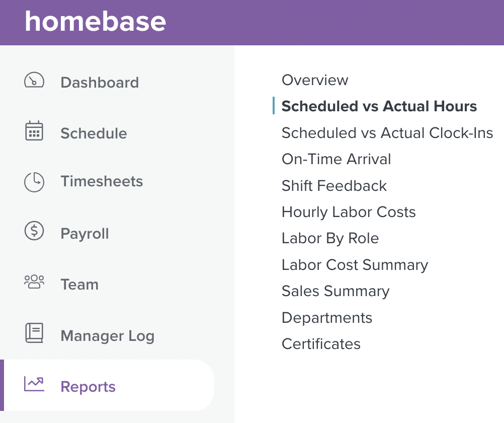Open Labor Cost Summary
The image size is (504, 423).
pos(355,265)
